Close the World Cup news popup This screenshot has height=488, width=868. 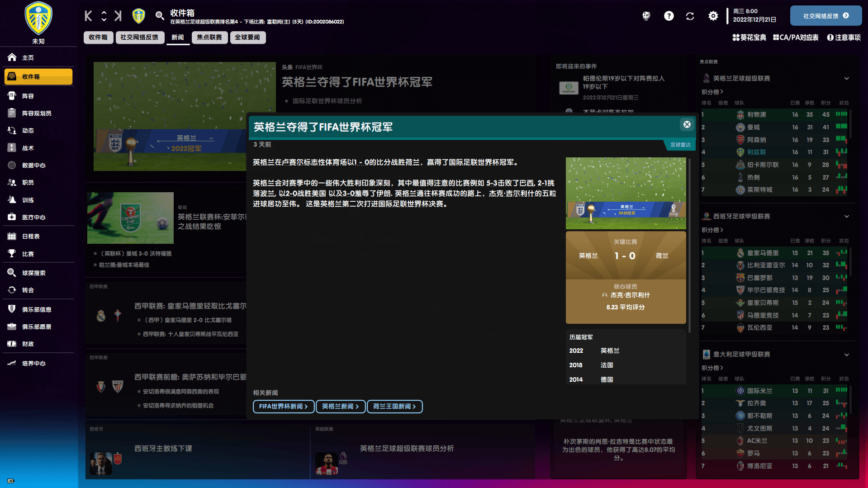[x=687, y=124]
